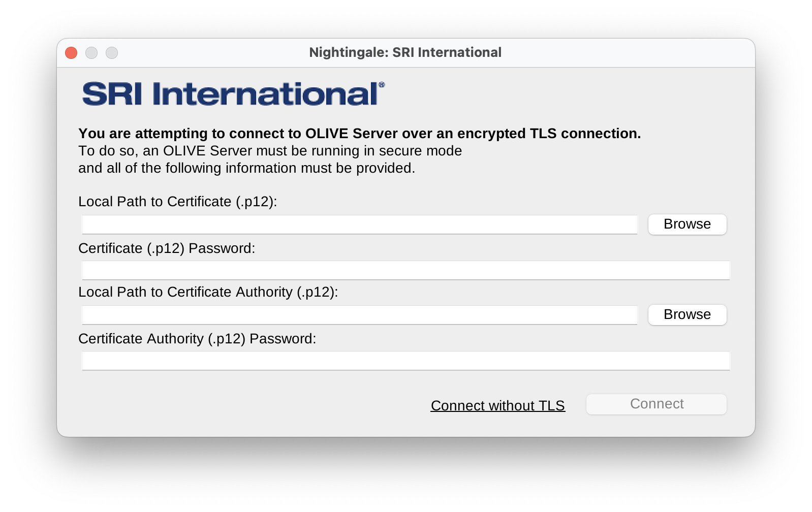The image size is (812, 512).
Task: Click the Local Path to Certificate Authority label
Action: pos(207,293)
